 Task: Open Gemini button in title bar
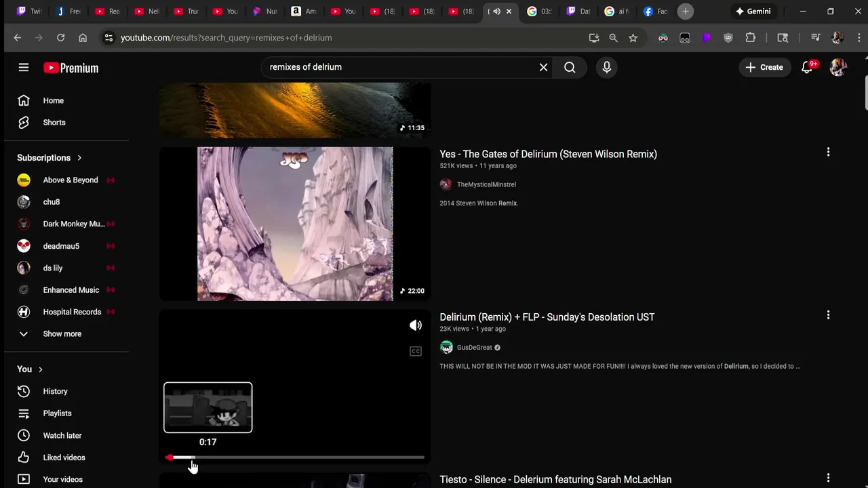[753, 12]
